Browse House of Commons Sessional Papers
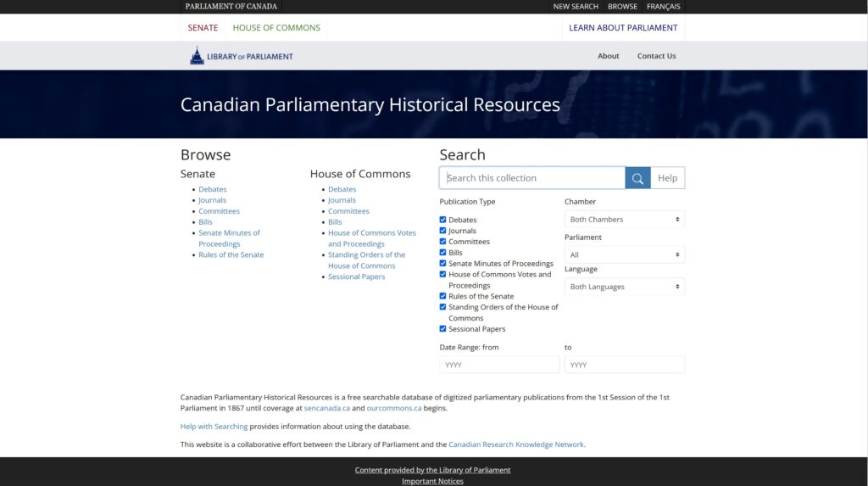 (356, 277)
